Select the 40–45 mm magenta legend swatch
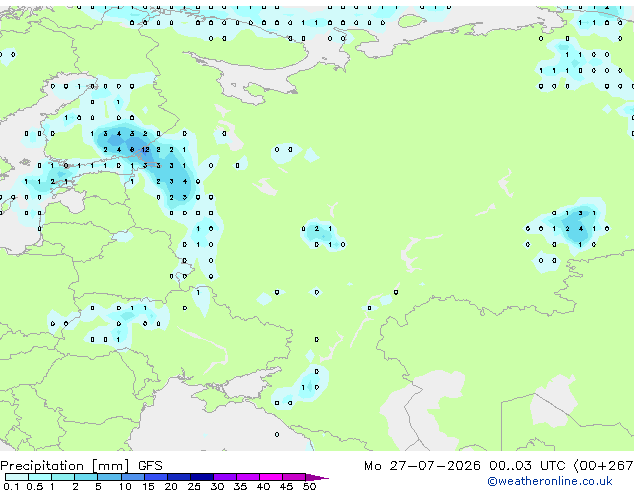 [x=271, y=477]
